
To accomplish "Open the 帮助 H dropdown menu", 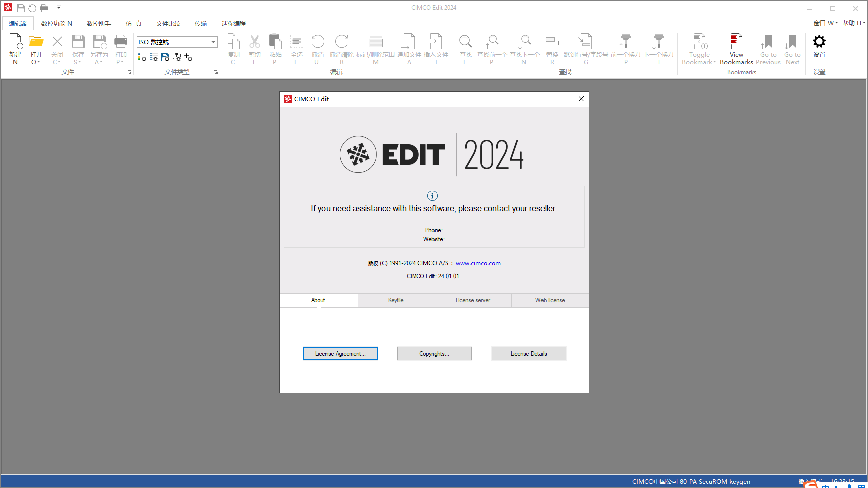I will tap(854, 23).
